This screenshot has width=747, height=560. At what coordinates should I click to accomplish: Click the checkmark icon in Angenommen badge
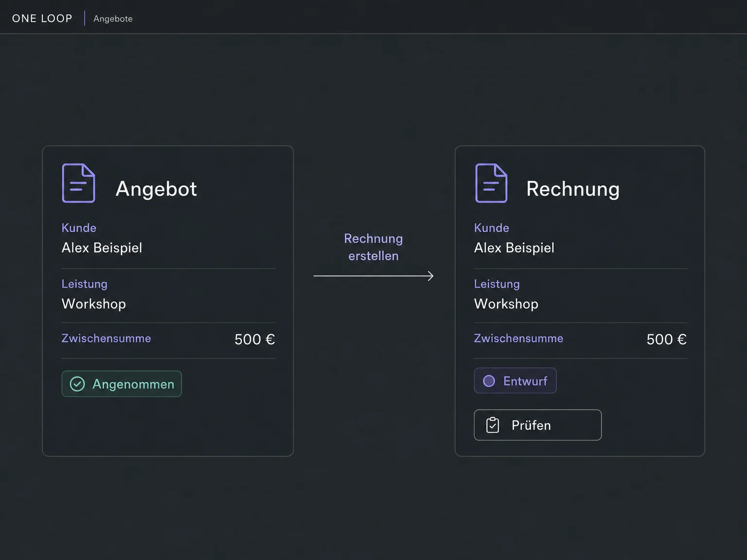[x=77, y=384]
